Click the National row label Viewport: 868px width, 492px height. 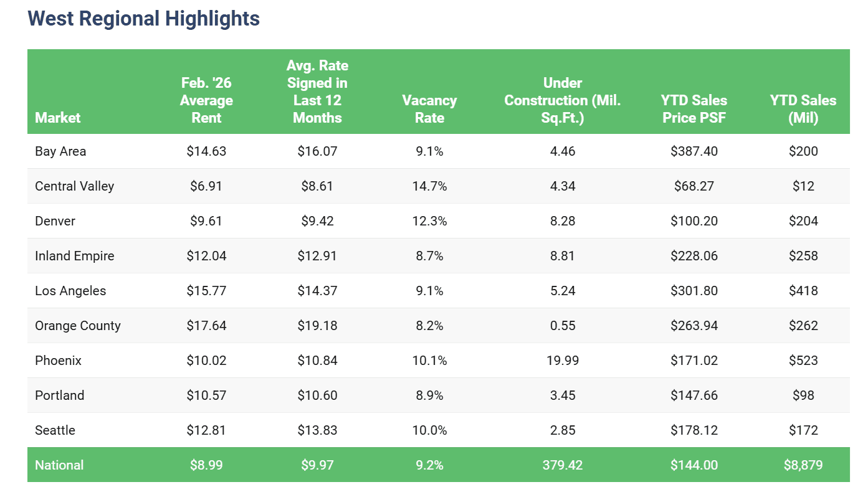tap(59, 465)
